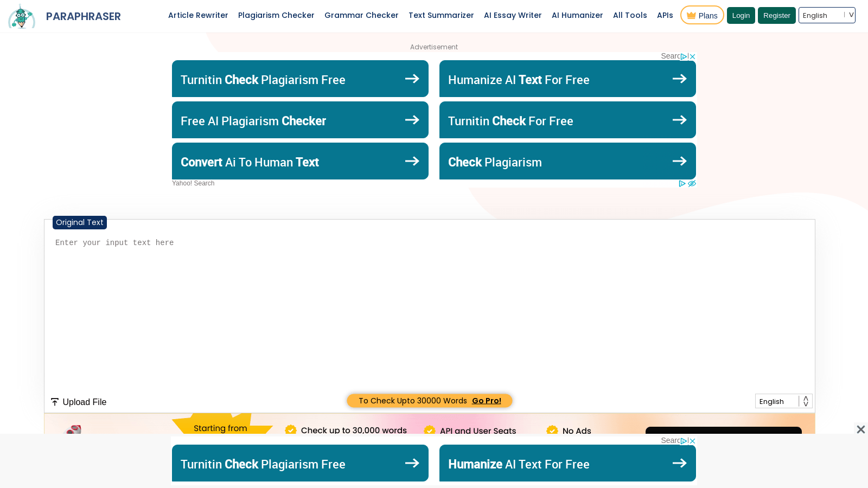Open the Text Summarizer menu item

click(441, 15)
